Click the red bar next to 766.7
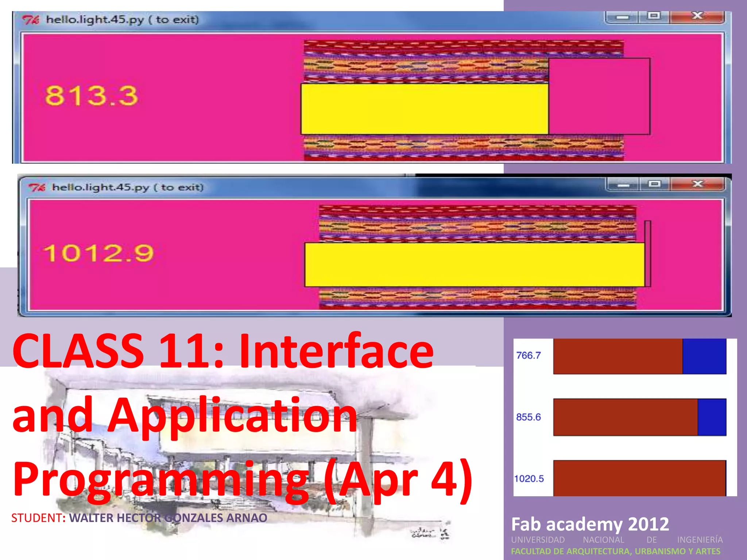Image resolution: width=747 pixels, height=560 pixels. point(618,356)
